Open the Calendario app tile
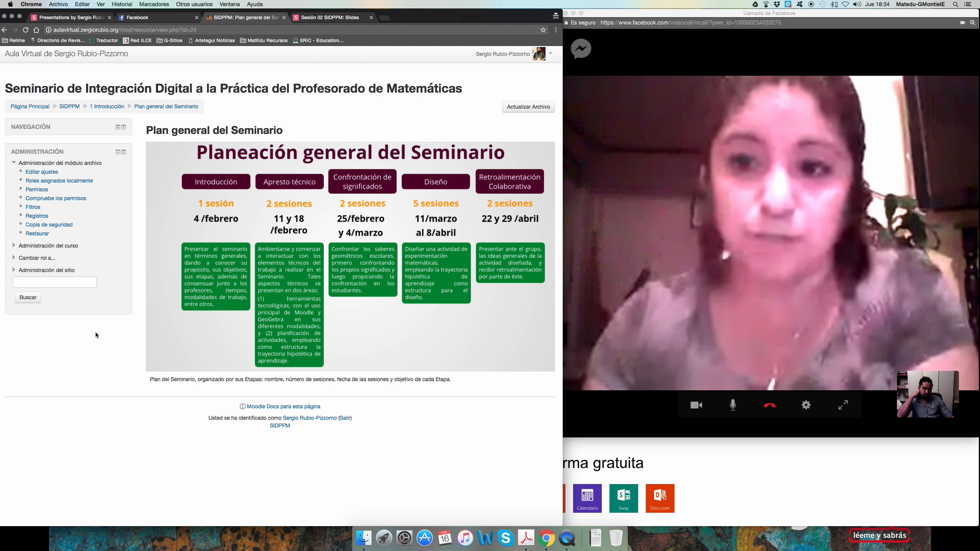This screenshot has width=980, height=551. click(587, 498)
